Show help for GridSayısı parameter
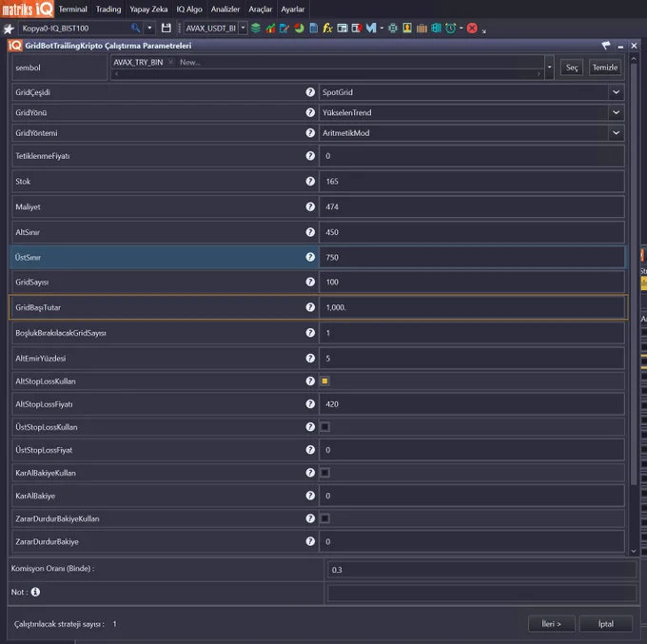Viewport: 647px width, 644px height. [x=310, y=282]
